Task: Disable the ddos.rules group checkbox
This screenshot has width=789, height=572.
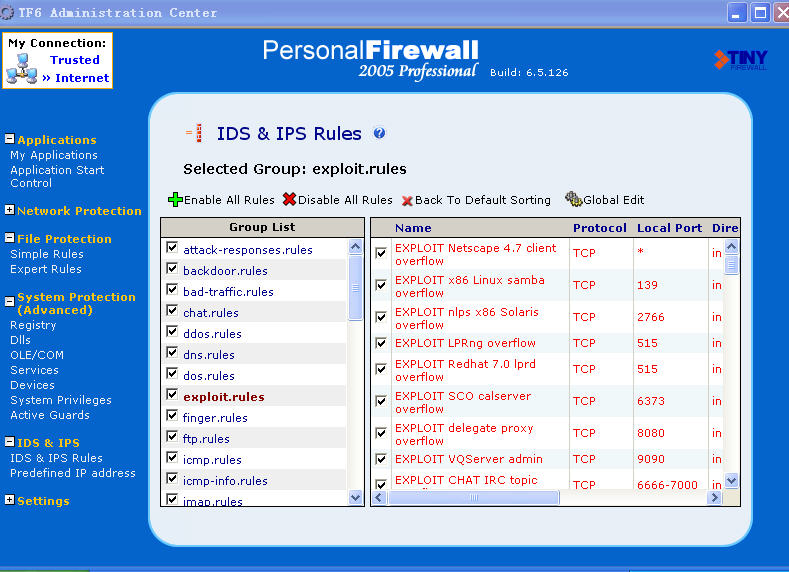Action: click(172, 332)
